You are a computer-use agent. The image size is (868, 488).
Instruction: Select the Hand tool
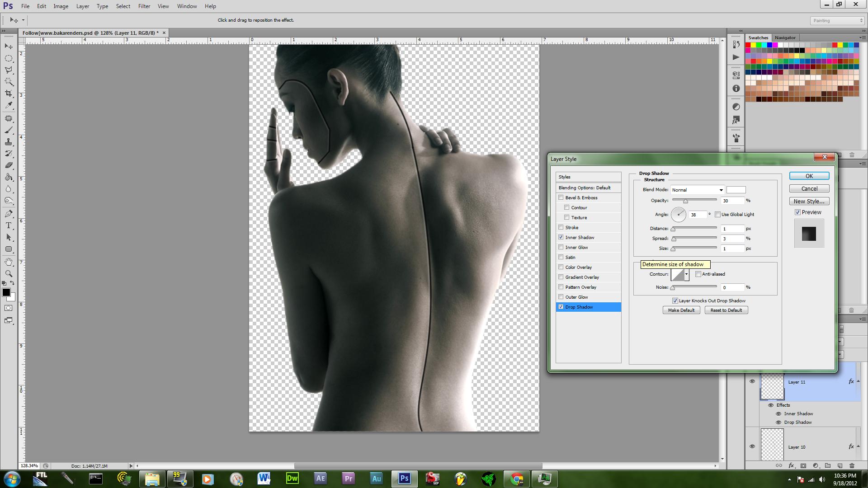tap(9, 262)
